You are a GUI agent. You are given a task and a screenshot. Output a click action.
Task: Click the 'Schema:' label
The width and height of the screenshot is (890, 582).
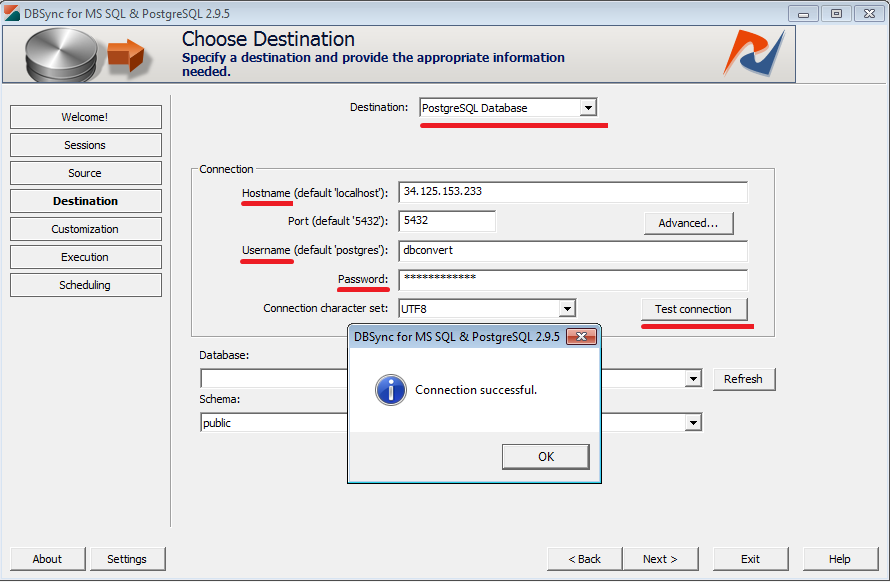[x=220, y=399]
